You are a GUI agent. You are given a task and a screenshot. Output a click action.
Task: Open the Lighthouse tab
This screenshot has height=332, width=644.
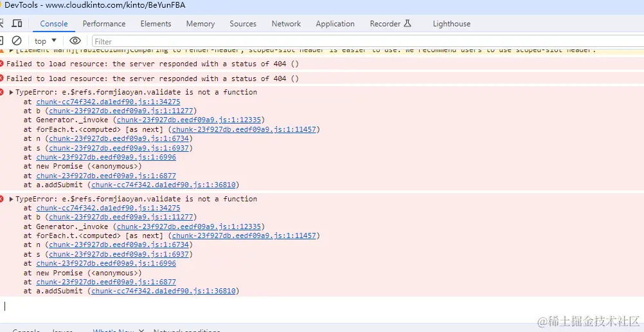pyautogui.click(x=451, y=24)
